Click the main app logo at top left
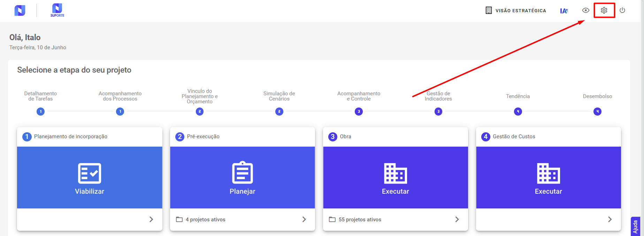Image resolution: width=644 pixels, height=236 pixels. click(x=20, y=10)
